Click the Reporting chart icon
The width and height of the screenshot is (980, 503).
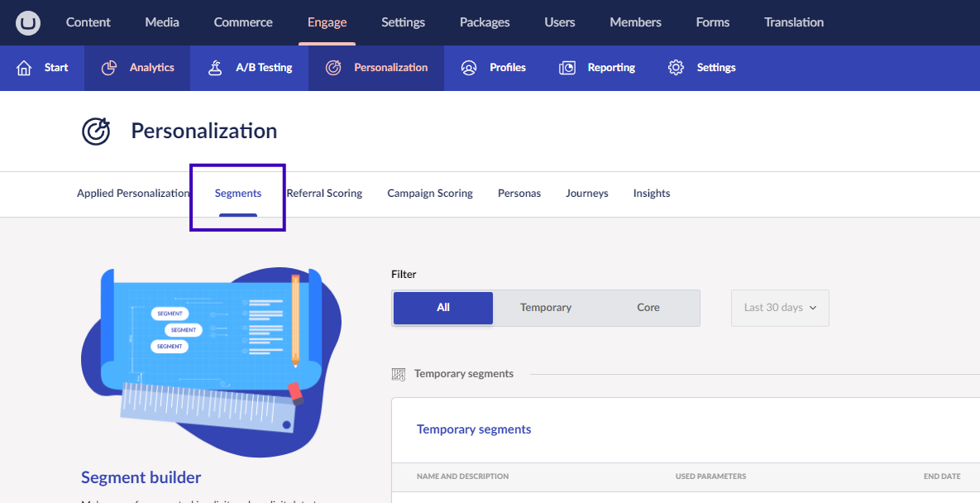tap(567, 68)
